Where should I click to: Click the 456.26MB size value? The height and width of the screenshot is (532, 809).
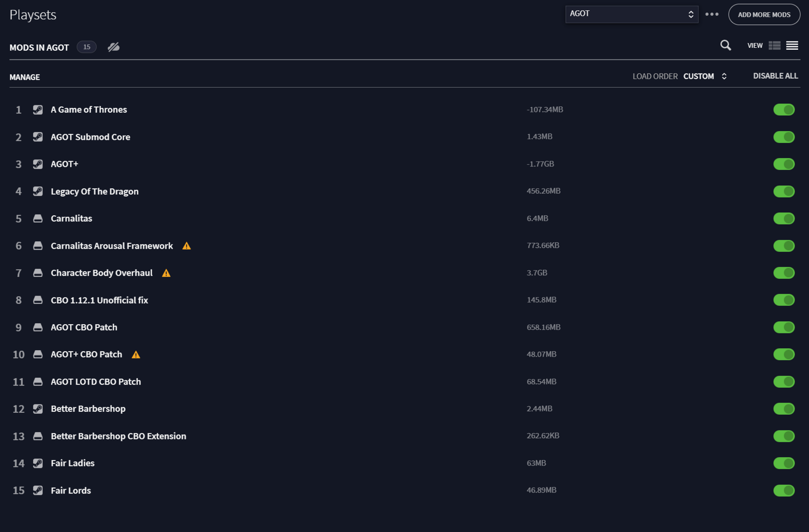coord(543,191)
